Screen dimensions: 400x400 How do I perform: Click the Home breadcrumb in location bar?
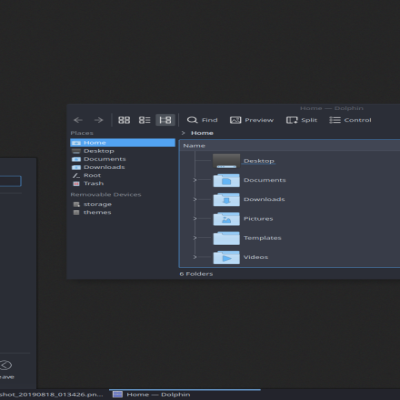(x=202, y=133)
